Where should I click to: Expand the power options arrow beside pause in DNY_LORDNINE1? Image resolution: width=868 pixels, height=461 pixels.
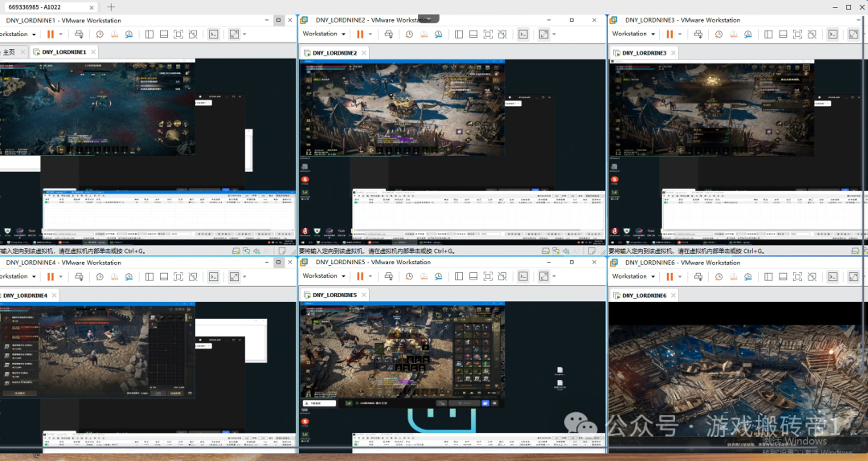click(x=61, y=35)
